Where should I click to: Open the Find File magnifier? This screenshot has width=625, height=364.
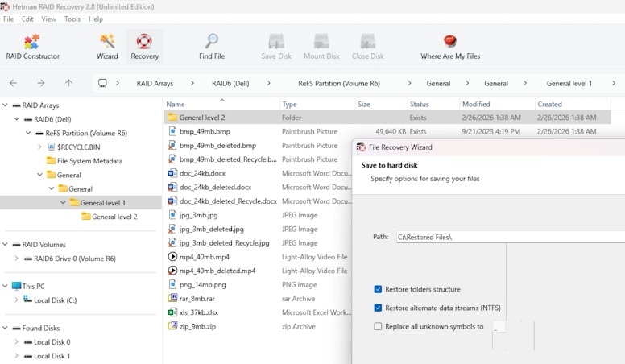pyautogui.click(x=212, y=41)
